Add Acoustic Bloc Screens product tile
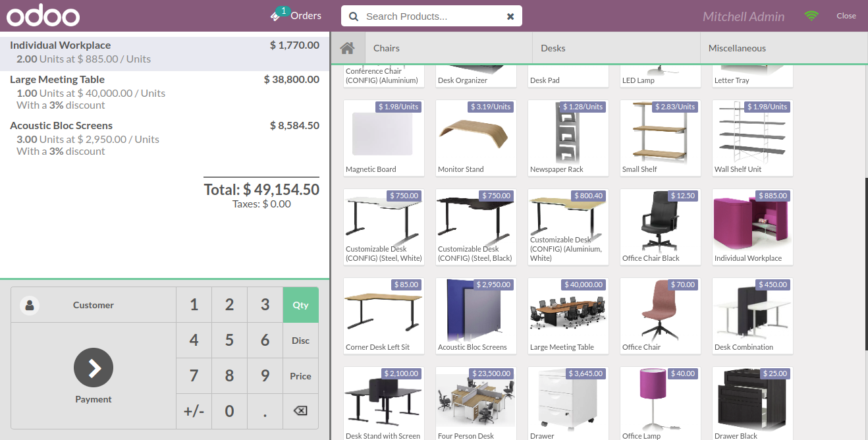This screenshot has height=440, width=868. 476,316
